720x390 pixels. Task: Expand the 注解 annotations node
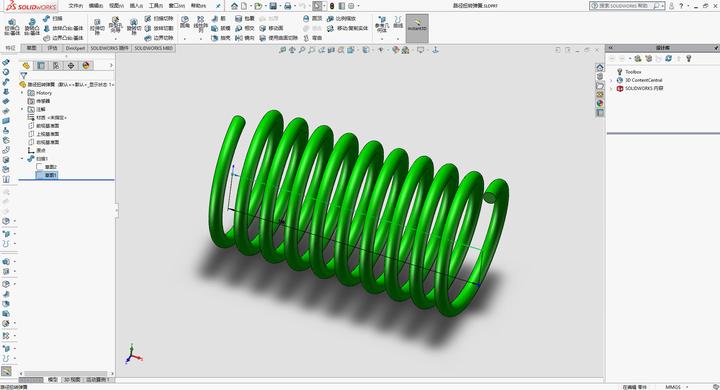click(22, 109)
